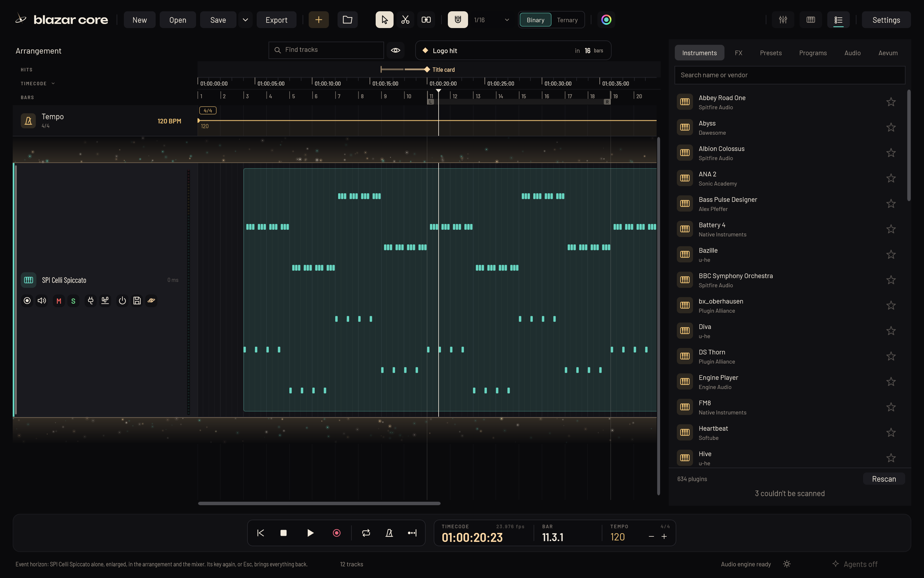Click the horizontal arrangement scrollbar
The width and height of the screenshot is (924, 578).
coord(319,503)
